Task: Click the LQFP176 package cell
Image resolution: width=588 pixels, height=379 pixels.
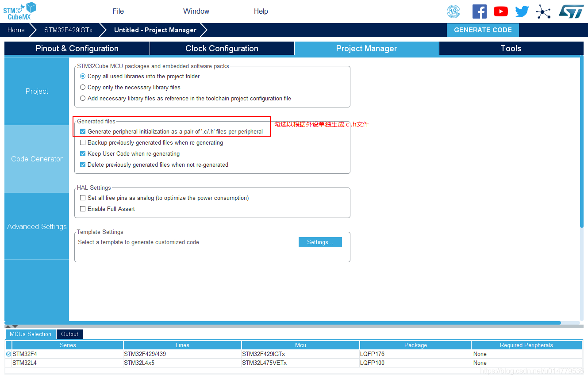Action: [415, 354]
